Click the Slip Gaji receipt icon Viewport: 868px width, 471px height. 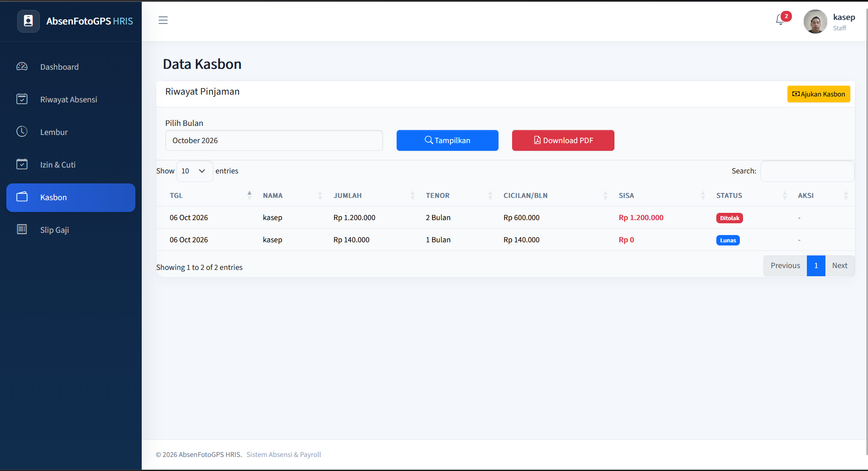pyautogui.click(x=22, y=230)
